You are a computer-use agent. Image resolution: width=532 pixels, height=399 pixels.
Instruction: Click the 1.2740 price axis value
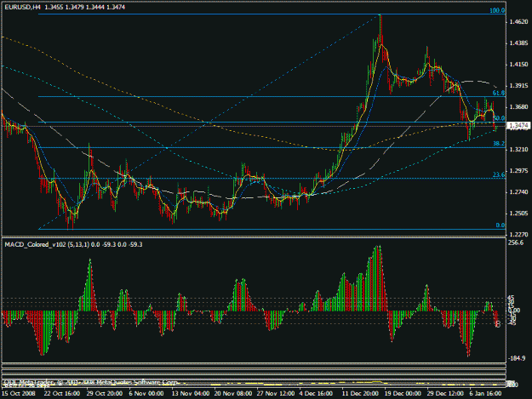518,192
